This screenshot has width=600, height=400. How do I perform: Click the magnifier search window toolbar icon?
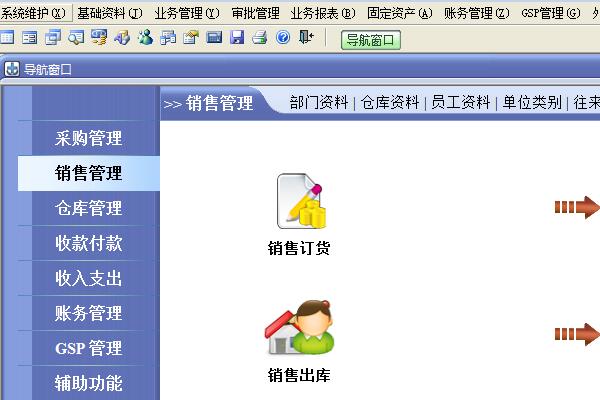pos(76,38)
